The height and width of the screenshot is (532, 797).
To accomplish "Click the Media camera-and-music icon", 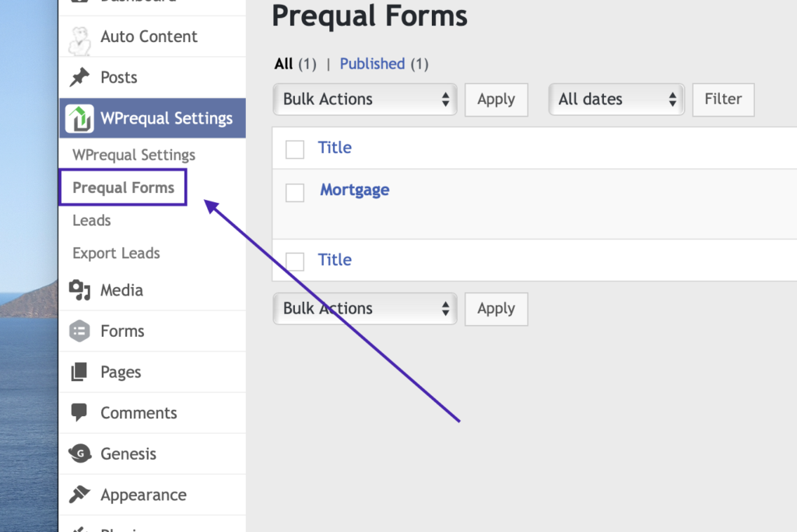I will click(x=79, y=290).
